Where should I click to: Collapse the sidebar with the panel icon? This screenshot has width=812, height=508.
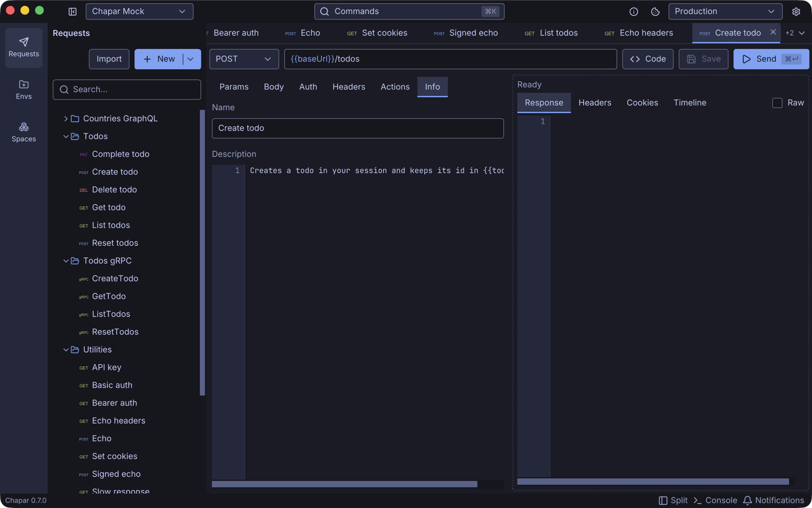[73, 11]
